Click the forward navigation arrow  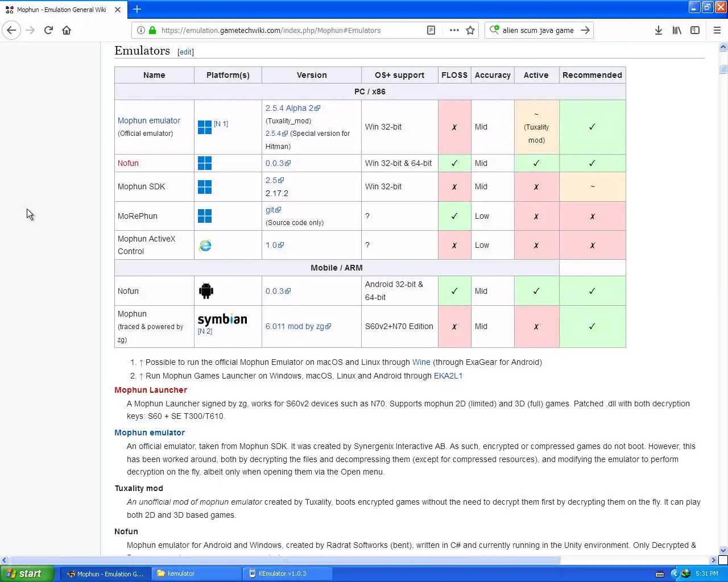[x=30, y=30]
